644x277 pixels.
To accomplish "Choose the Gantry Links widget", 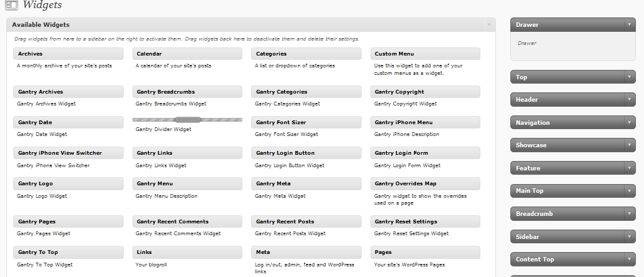I will (x=187, y=153).
